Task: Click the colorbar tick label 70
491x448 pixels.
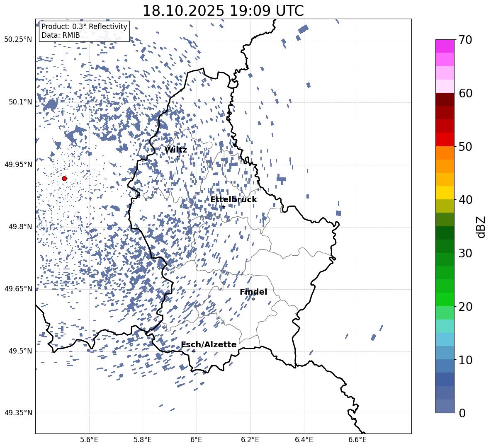Action: point(465,40)
